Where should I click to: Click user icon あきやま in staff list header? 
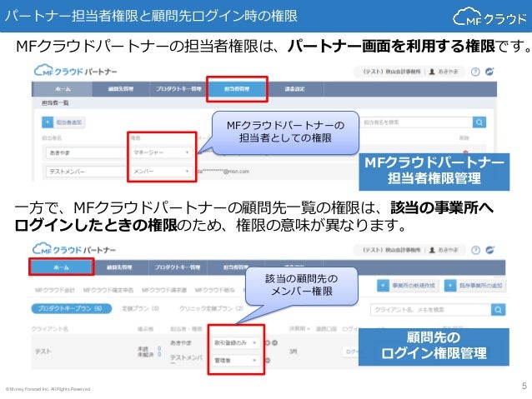tap(432, 72)
